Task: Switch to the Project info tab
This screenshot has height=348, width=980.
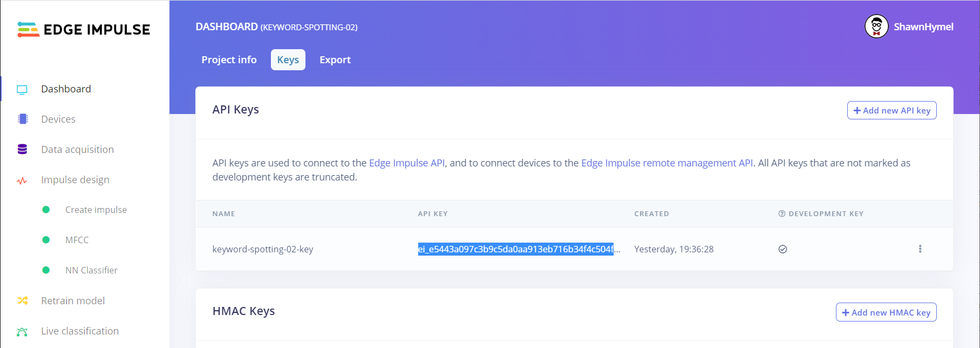Action: pos(229,59)
